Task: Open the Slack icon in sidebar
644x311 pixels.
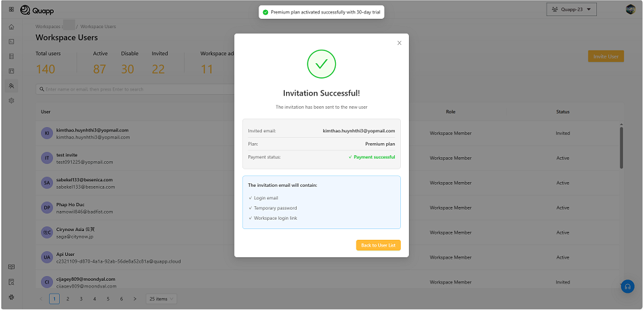Action: [11, 296]
